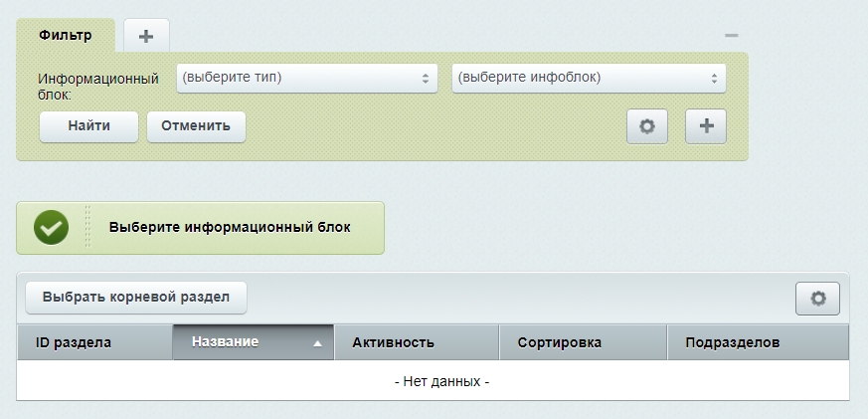Viewport: 868px width, 419px height.
Task: Click Выбрать корневой раздел button
Action: pyautogui.click(x=136, y=297)
